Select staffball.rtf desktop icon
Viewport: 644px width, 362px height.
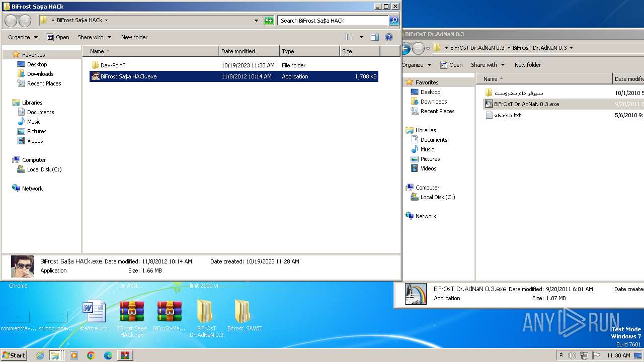click(x=94, y=316)
